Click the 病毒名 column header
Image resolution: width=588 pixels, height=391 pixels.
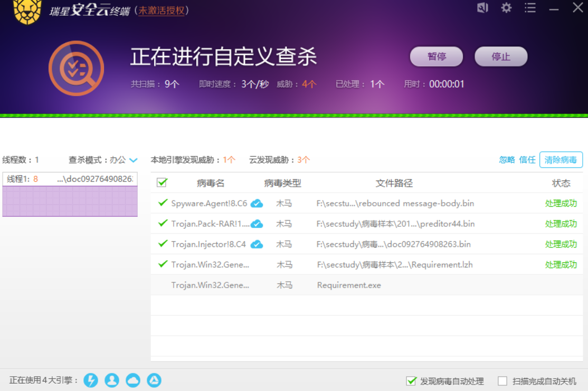tap(211, 183)
